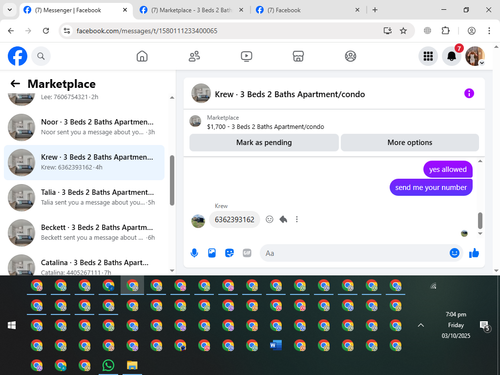Click the chat messages scrollbar thumb

[x=480, y=220]
